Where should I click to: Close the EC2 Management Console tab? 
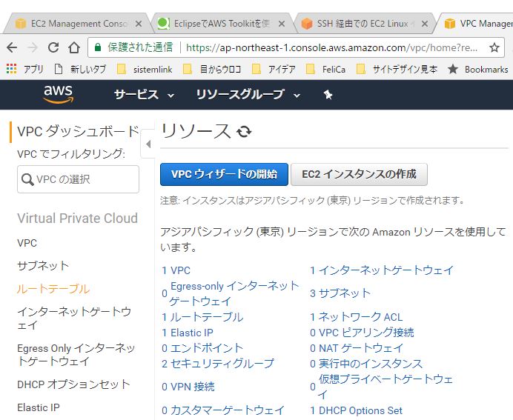coord(139,24)
